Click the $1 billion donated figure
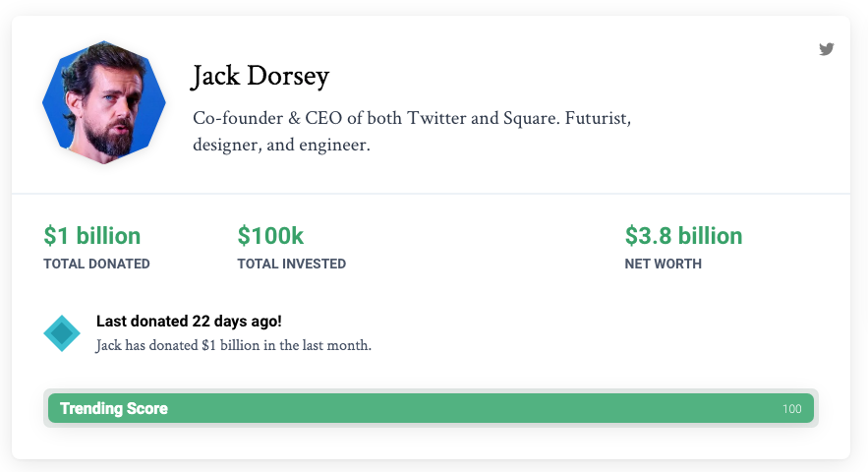This screenshot has width=868, height=472. [x=92, y=236]
